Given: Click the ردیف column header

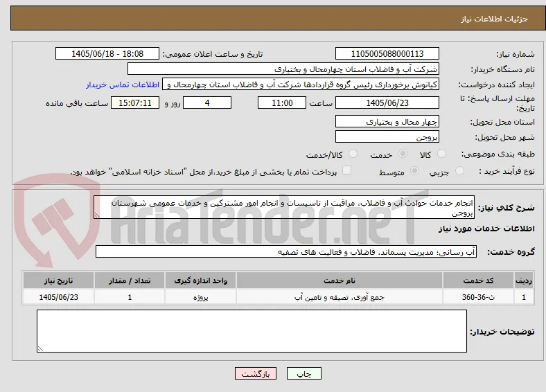Looking at the screenshot, I should click(x=524, y=280).
